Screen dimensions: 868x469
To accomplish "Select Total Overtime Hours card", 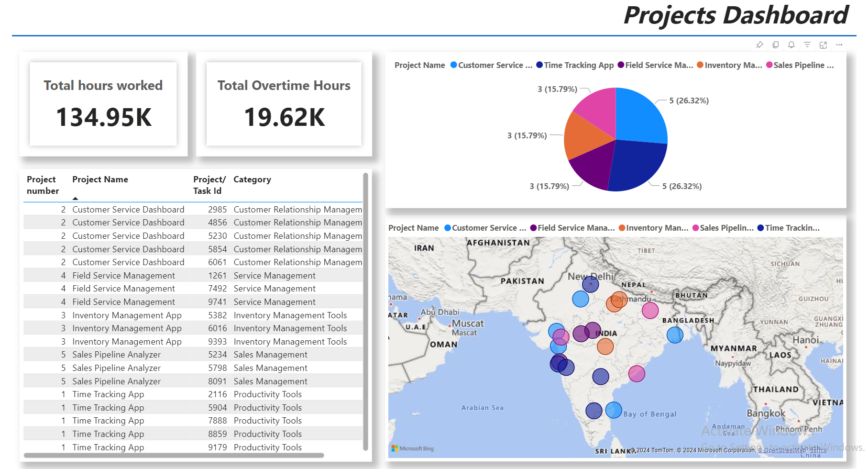I will (x=284, y=104).
